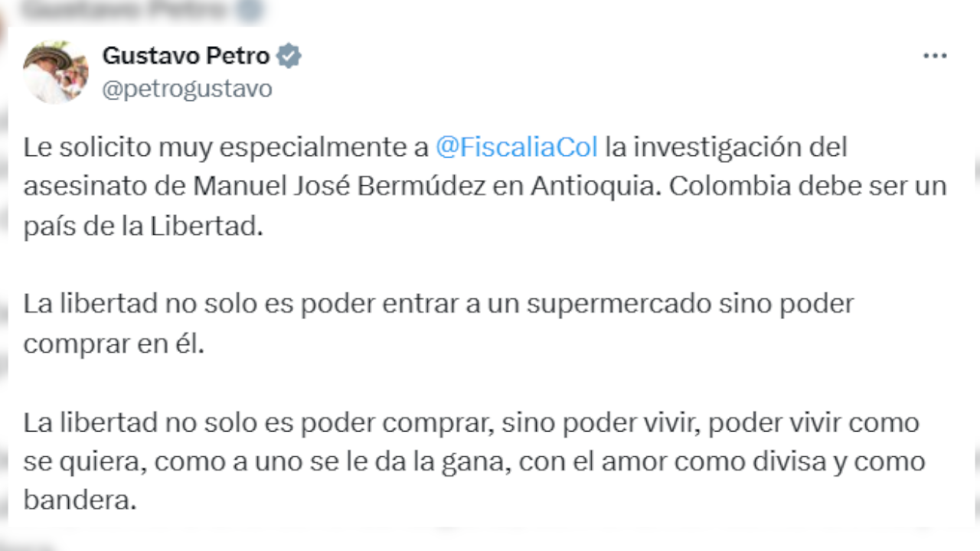This screenshot has width=980, height=551.
Task: Click Gustavo Petro's profile avatar
Action: pos(55,69)
